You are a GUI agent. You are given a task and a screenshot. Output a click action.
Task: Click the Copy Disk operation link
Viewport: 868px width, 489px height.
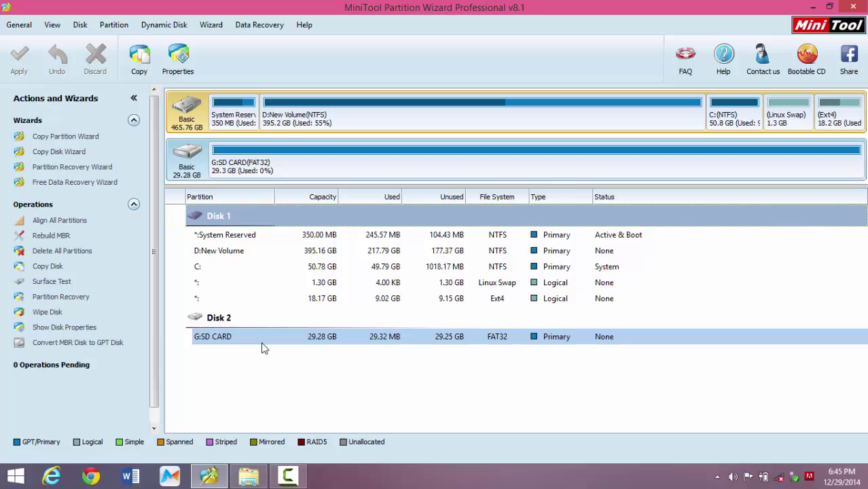48,266
